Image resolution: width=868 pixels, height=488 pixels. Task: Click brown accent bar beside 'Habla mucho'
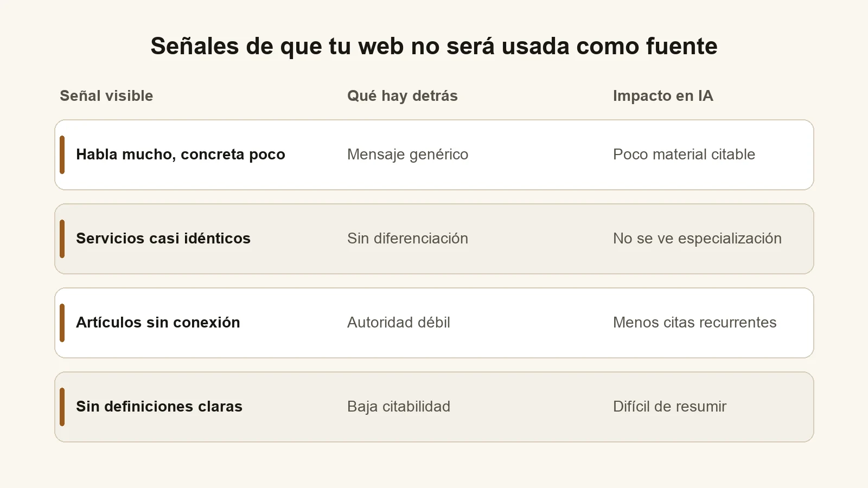[x=62, y=155]
